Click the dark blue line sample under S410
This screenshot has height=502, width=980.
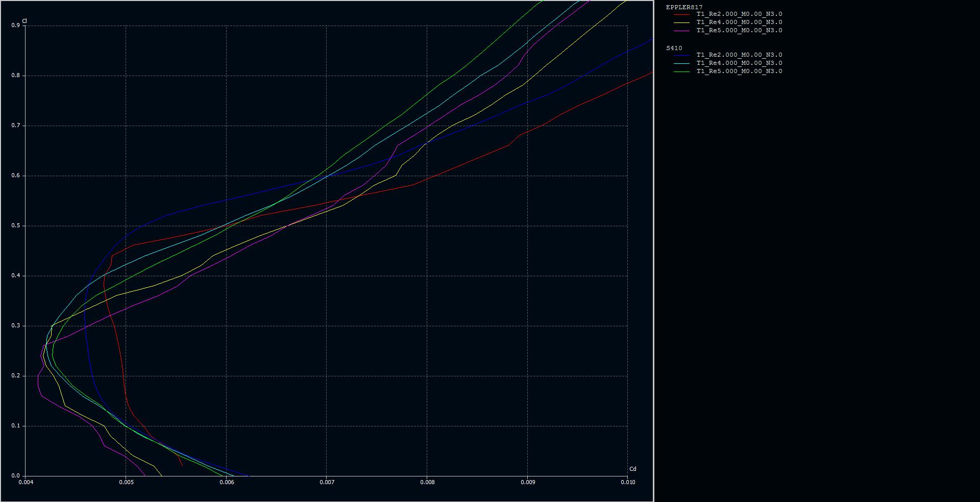[682, 55]
